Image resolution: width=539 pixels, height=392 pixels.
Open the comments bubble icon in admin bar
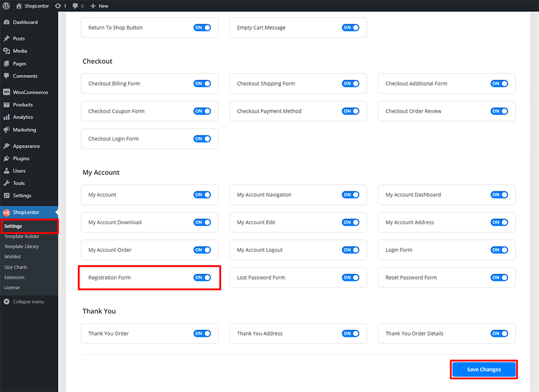(x=75, y=6)
